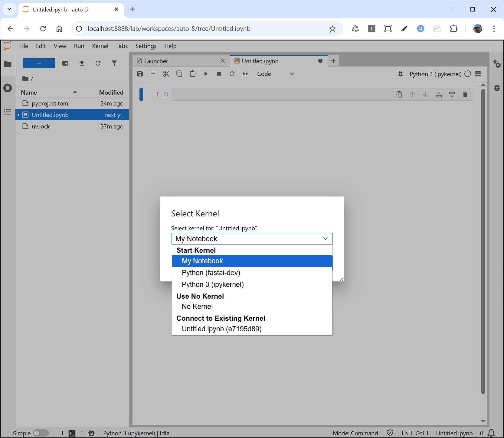This screenshot has width=504, height=438.
Task: Open the Debugger panel in right sidebar
Action: pos(497,88)
